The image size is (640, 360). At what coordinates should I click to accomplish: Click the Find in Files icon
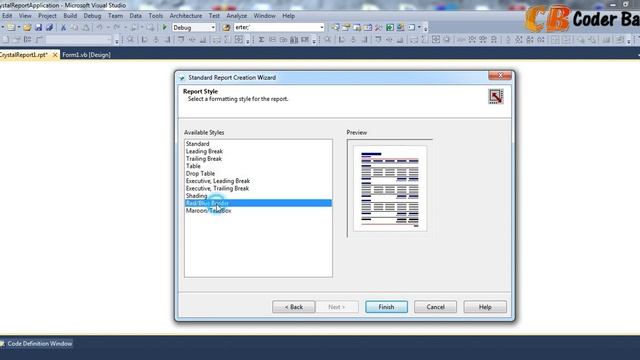pos(226,27)
